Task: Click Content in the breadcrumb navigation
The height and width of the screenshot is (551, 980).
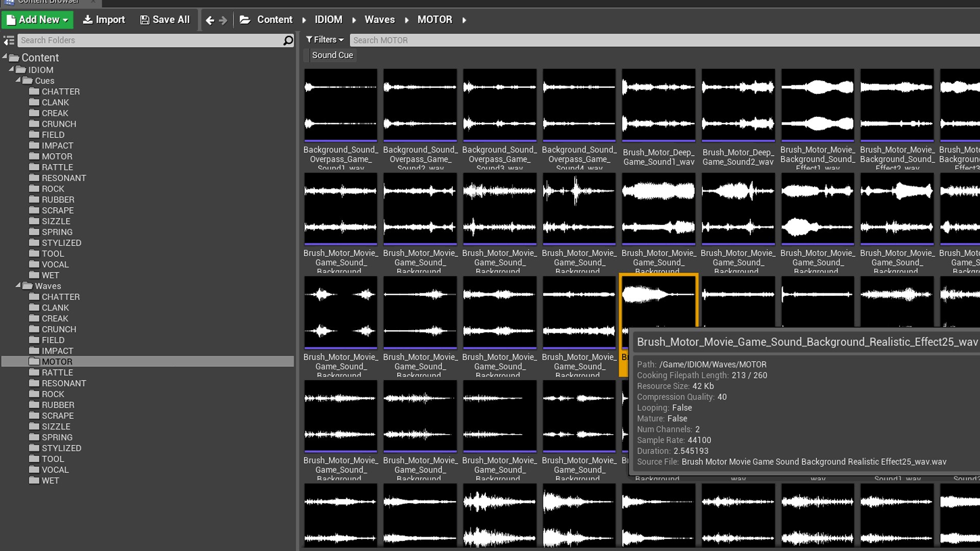Action: (276, 19)
